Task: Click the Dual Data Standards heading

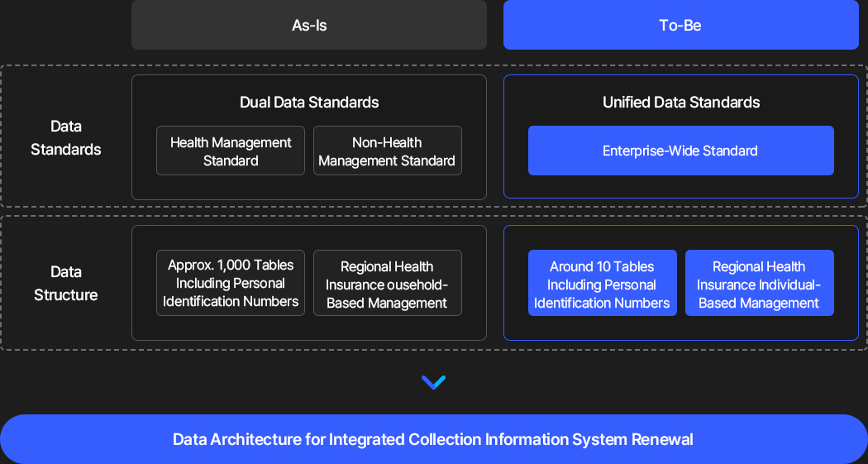Action: pyautogui.click(x=309, y=102)
